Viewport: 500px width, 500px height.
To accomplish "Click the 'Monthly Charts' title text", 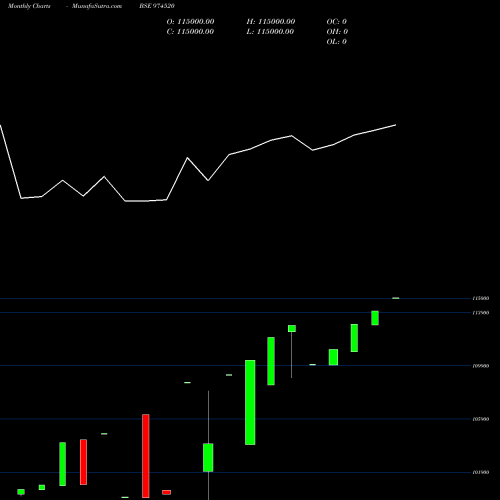I will pos(29,6).
